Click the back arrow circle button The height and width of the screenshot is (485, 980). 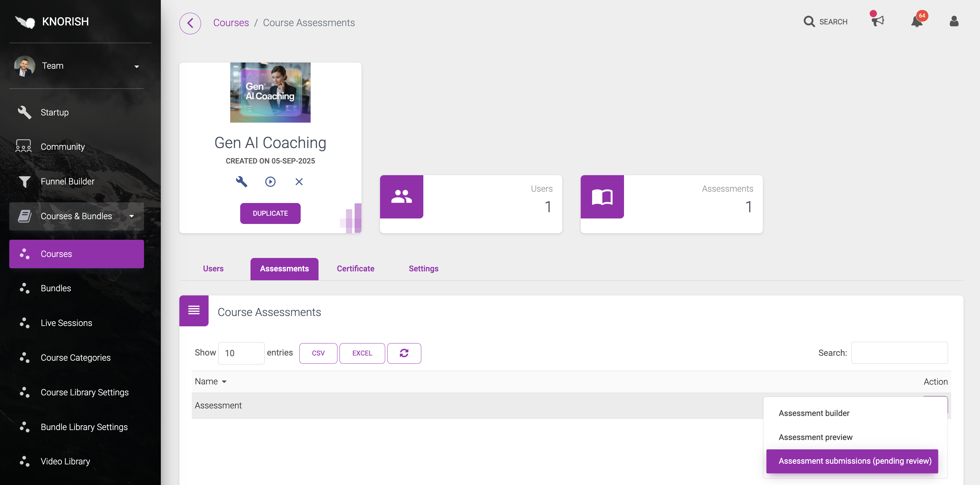click(190, 23)
